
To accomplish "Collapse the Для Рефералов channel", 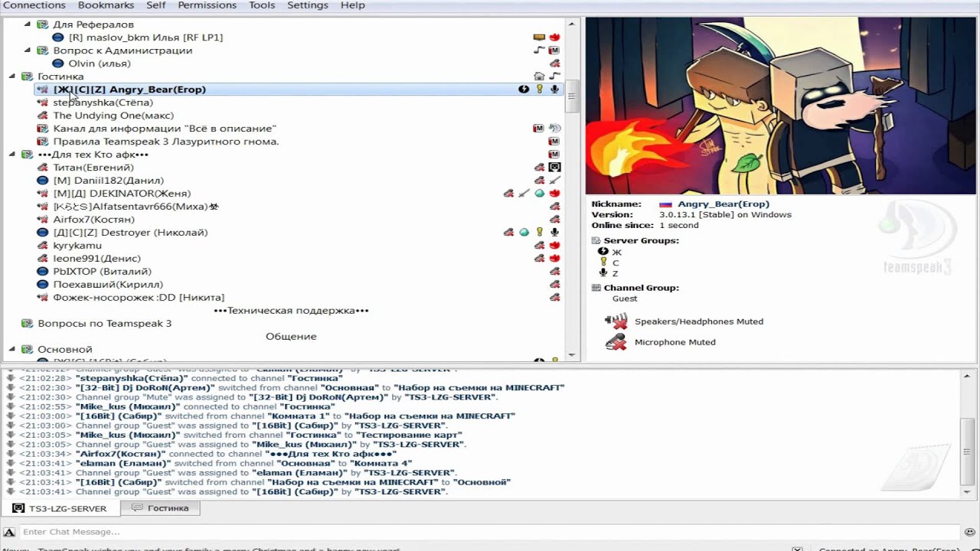I will click(28, 24).
